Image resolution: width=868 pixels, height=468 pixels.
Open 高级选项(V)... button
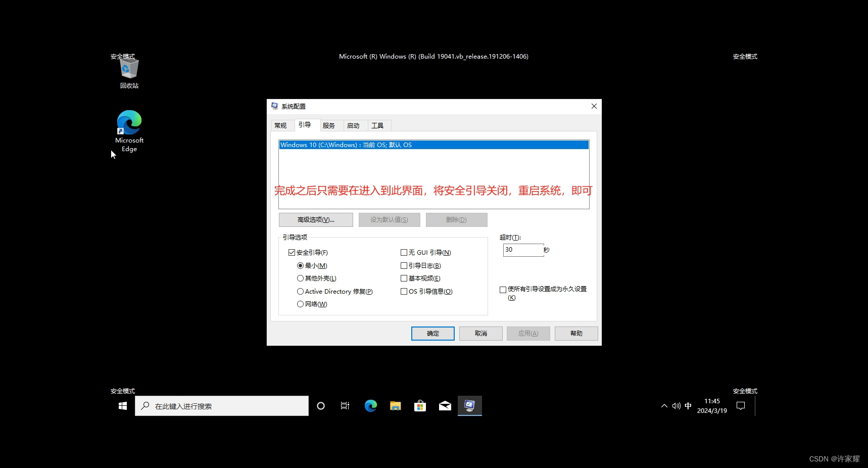[x=316, y=220]
